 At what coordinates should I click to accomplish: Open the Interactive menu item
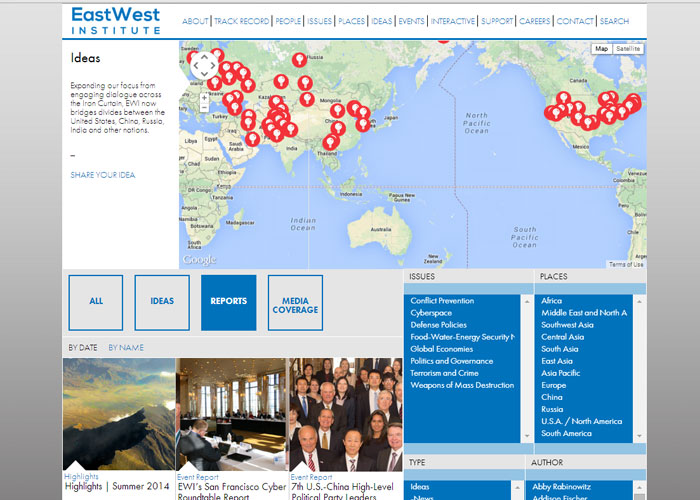pos(453,21)
